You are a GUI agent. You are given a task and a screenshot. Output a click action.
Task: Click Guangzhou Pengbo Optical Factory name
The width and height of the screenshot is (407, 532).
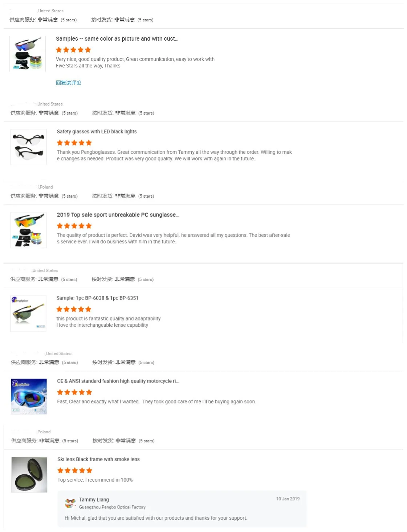[x=112, y=507]
